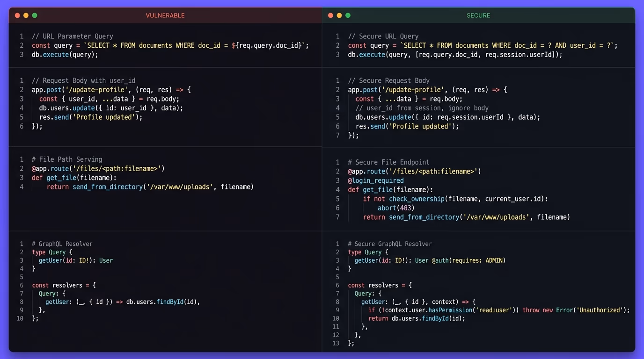Close the VULNERABLE window with red dot
644x359 pixels.
(17, 15)
